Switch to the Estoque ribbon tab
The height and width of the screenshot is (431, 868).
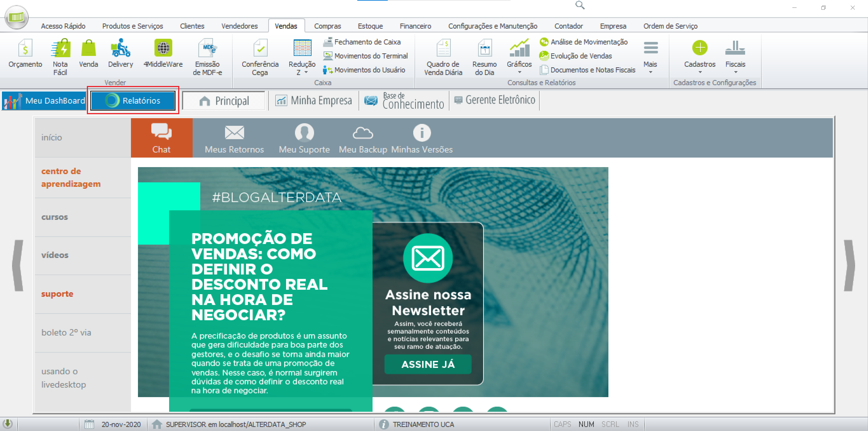pyautogui.click(x=370, y=26)
